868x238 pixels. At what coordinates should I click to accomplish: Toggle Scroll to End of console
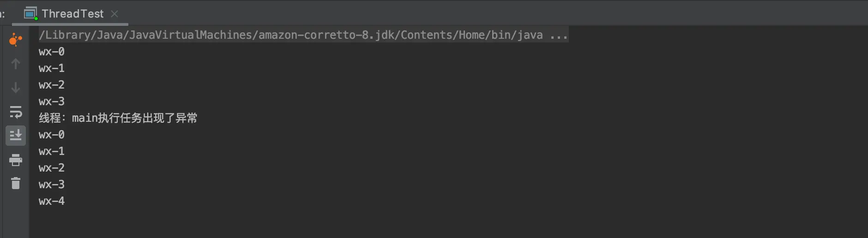(x=15, y=136)
